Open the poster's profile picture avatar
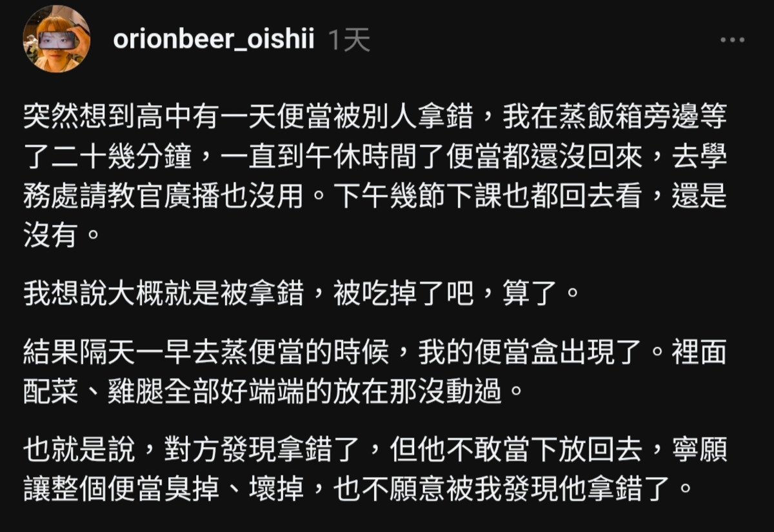Viewport: 774px width, 532px height. tap(56, 39)
